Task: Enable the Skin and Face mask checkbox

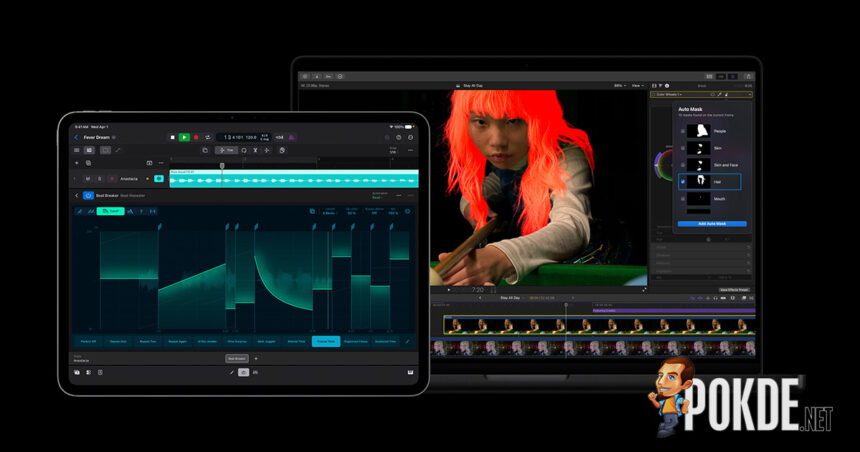Action: 682,165
